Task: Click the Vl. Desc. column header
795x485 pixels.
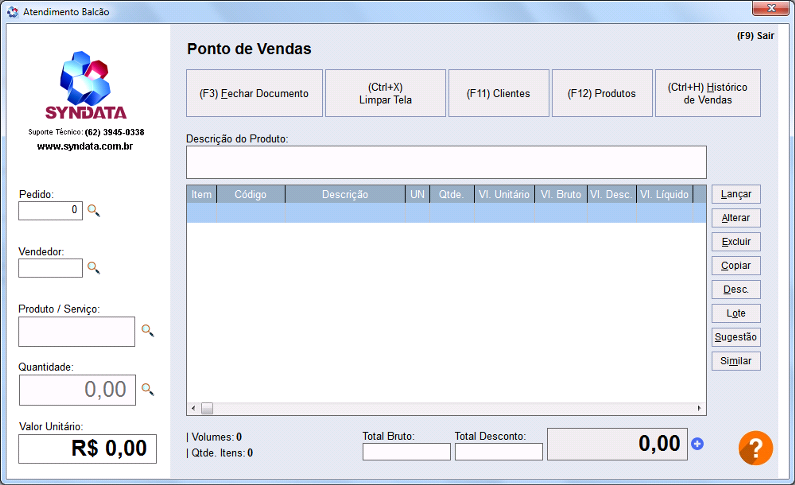Action: click(x=611, y=194)
